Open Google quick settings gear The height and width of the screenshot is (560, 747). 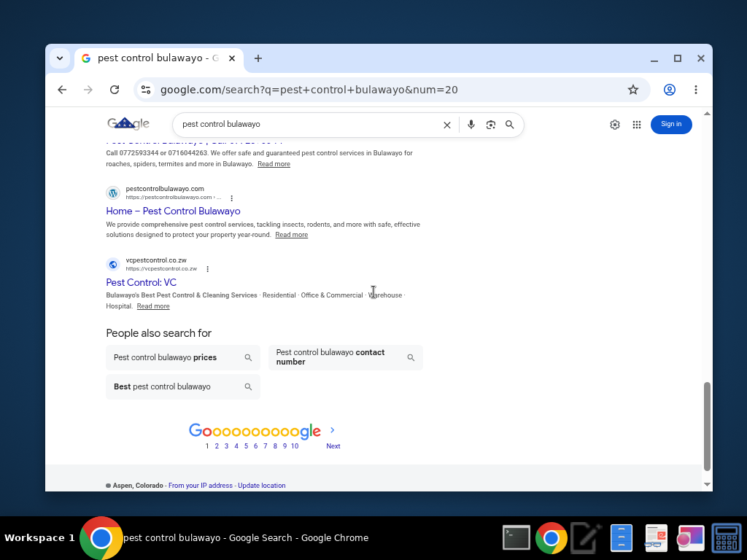(614, 125)
